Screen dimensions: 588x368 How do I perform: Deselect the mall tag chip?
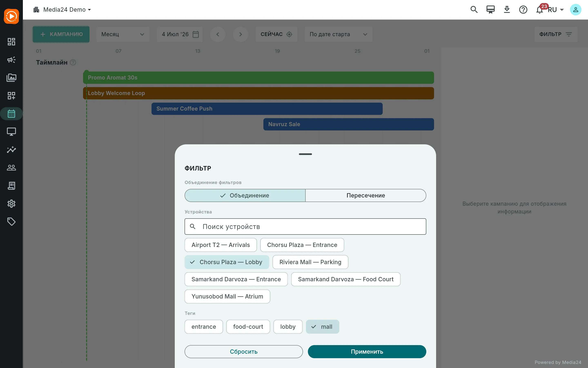pyautogui.click(x=322, y=327)
